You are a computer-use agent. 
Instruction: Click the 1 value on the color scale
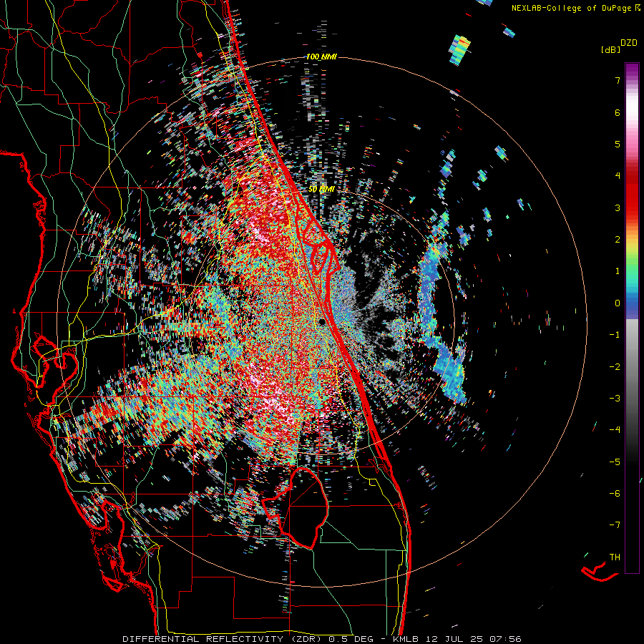click(x=618, y=271)
